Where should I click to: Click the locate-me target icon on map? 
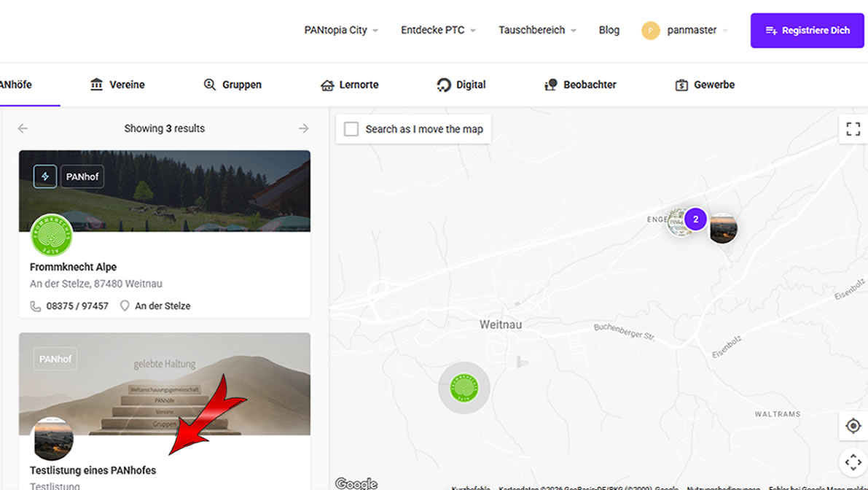[853, 426]
